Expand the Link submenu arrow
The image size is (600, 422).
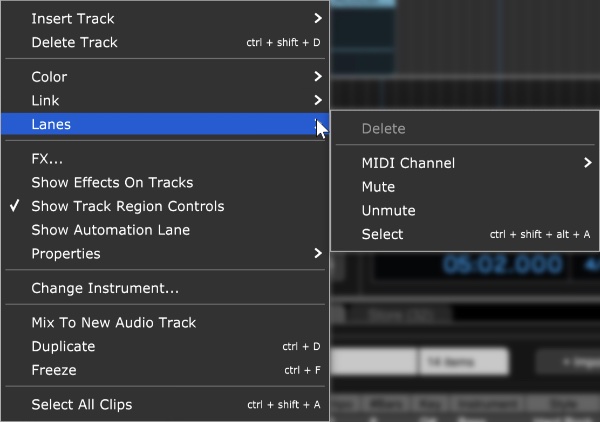tap(318, 100)
